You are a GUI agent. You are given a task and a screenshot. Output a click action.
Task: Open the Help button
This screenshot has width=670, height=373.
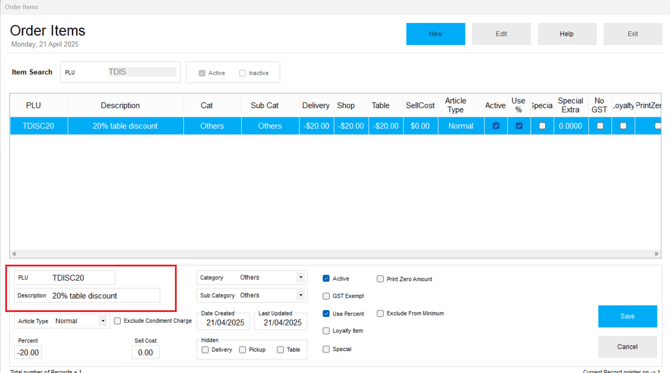tap(567, 34)
